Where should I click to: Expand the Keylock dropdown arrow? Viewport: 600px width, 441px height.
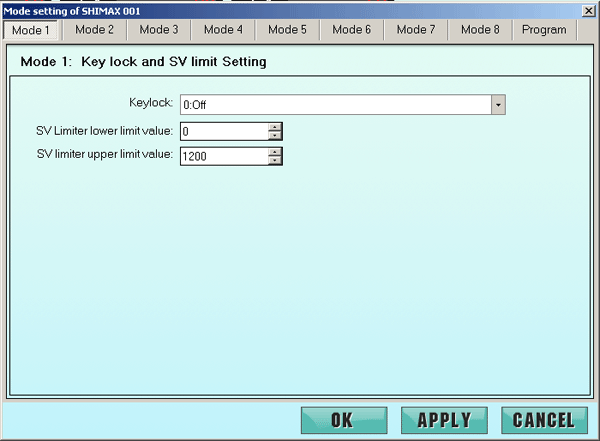tap(497, 104)
